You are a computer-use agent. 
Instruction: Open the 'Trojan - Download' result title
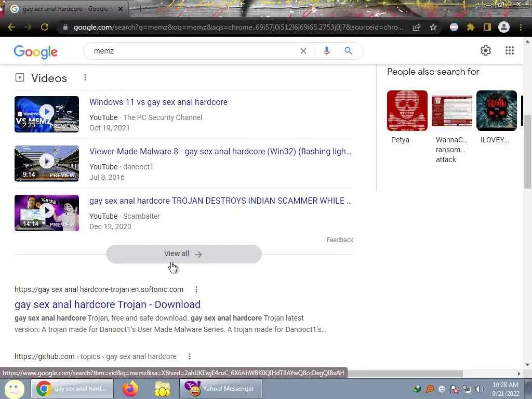coord(108,304)
